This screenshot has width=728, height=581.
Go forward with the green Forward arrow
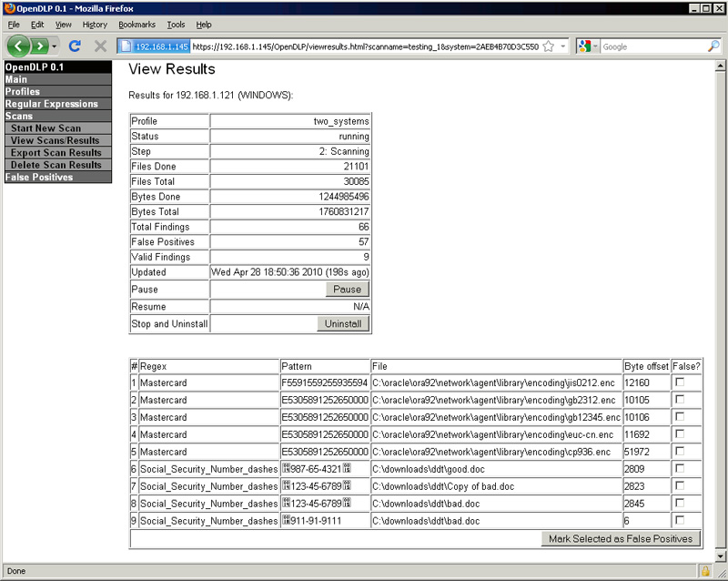[40, 46]
